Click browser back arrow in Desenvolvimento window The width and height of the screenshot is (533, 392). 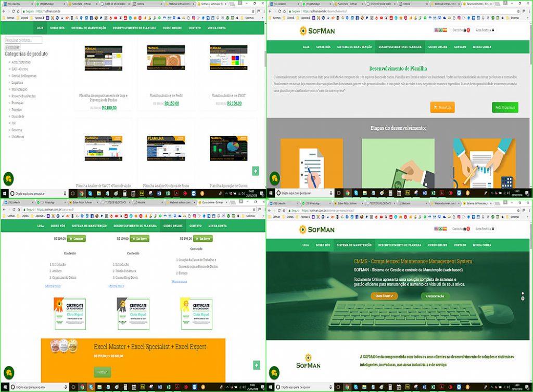[270, 11]
